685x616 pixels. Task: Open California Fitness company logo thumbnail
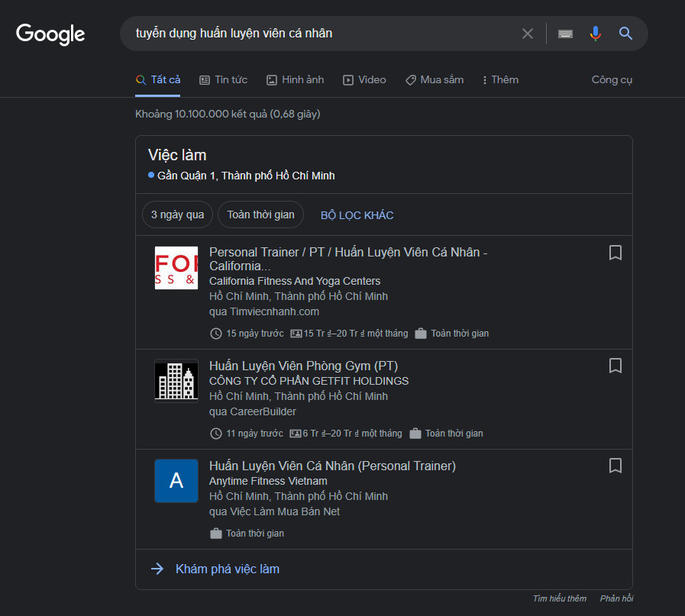pyautogui.click(x=176, y=268)
